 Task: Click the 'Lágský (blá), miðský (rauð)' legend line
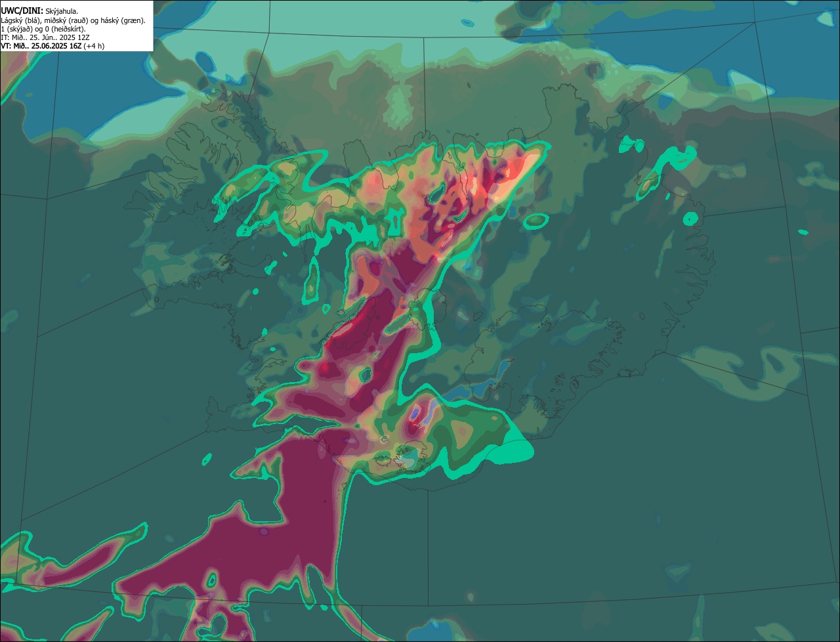pyautogui.click(x=73, y=20)
